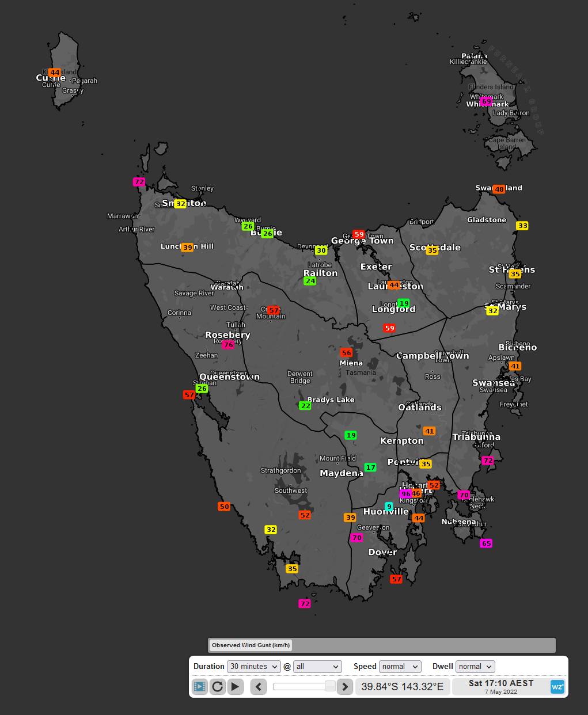This screenshot has width=588, height=715.
Task: Select the 69 gust marker on Flinders Island
Action: [487, 101]
